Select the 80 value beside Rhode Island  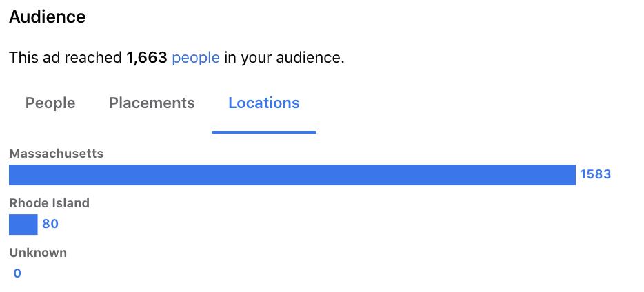pyautogui.click(x=50, y=224)
